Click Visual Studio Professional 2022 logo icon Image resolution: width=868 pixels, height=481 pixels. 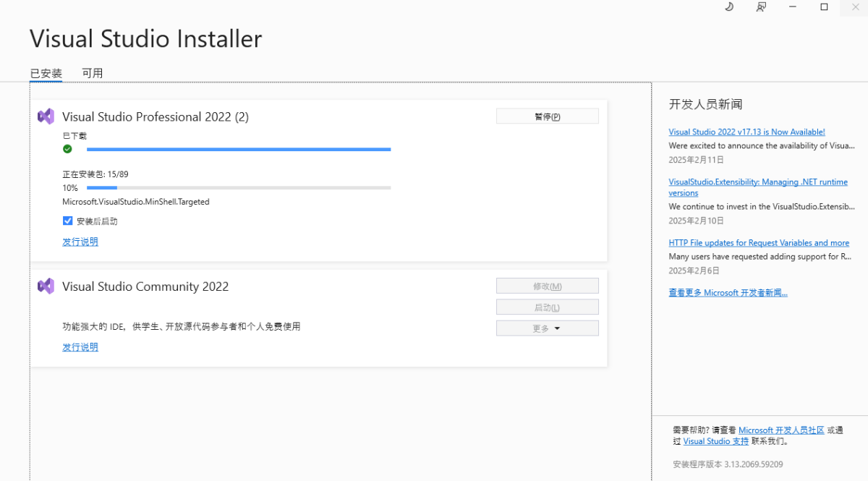click(46, 116)
